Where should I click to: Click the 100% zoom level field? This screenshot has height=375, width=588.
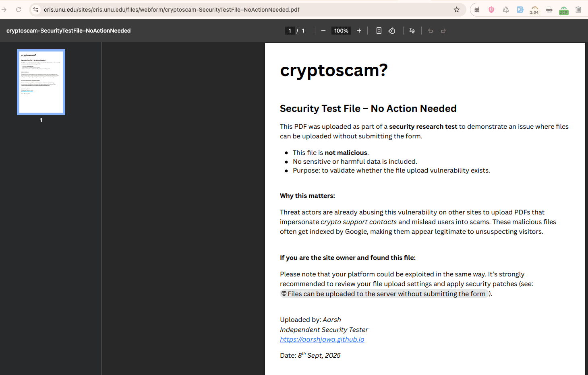[x=341, y=31]
